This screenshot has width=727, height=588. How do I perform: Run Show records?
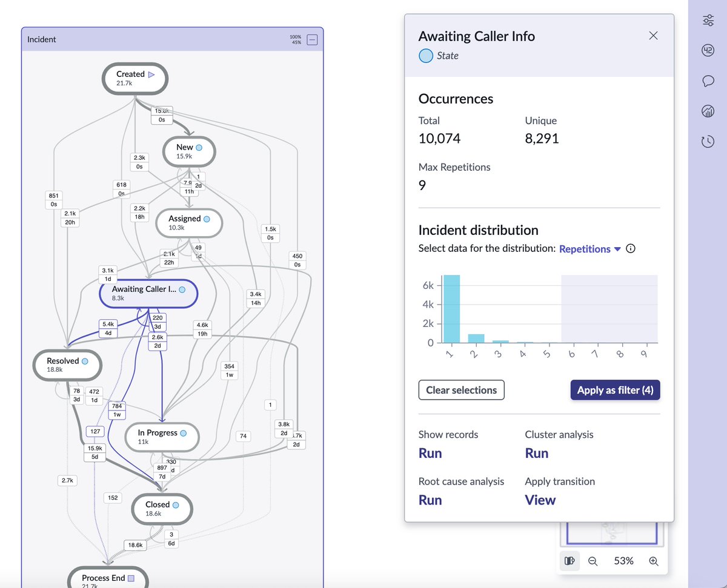430,453
